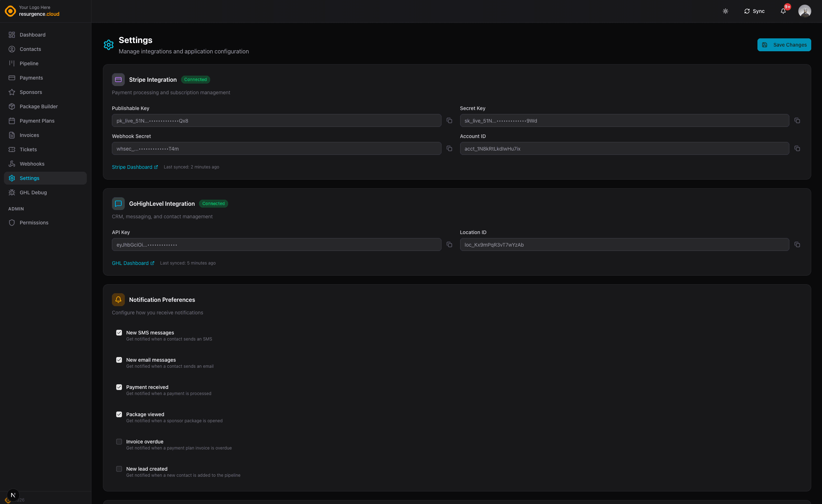Viewport: 822px width, 504px height.
Task: Open the notifications bell with 9+ badge
Action: point(783,11)
